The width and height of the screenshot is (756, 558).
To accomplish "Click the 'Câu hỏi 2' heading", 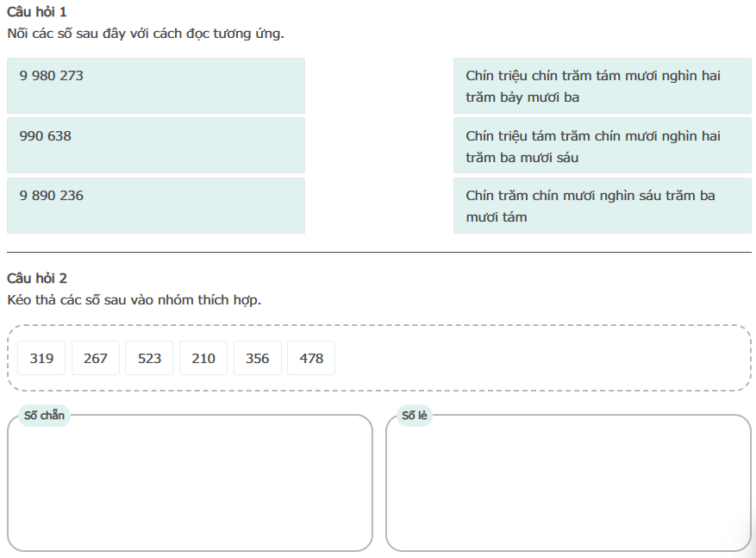I will click(36, 278).
